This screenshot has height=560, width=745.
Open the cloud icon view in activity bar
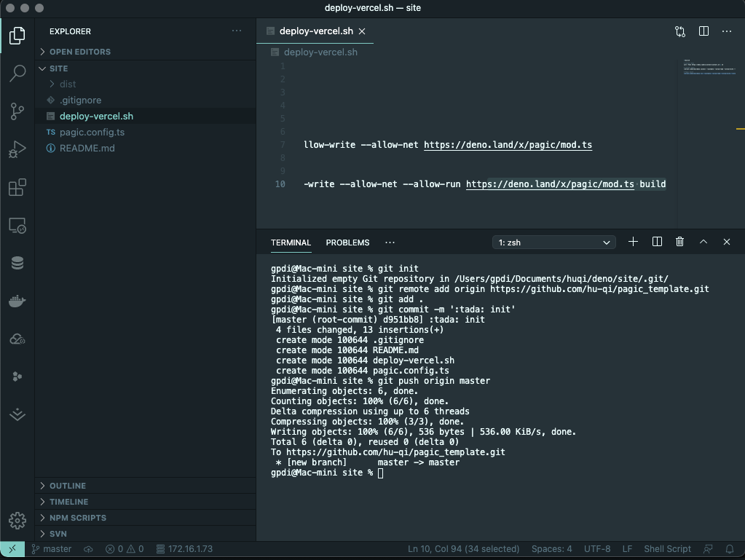tap(17, 339)
